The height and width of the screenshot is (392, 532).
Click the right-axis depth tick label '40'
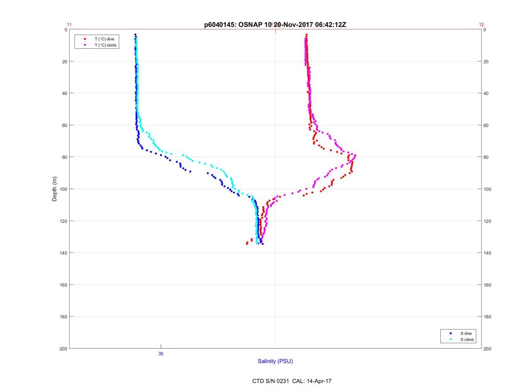[486, 93]
